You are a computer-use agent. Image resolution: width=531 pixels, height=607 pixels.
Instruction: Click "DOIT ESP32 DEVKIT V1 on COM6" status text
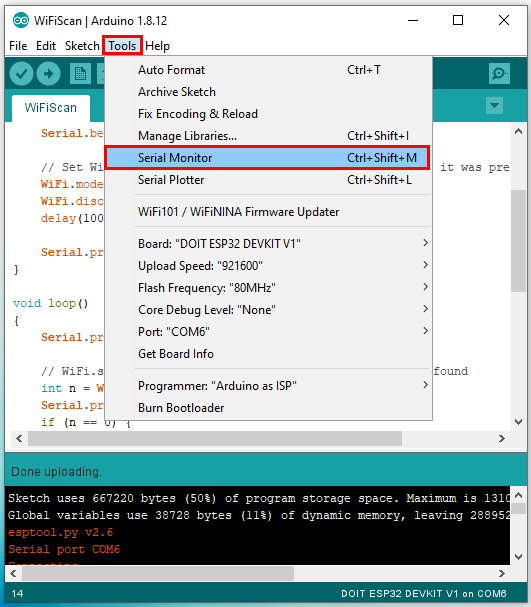(423, 594)
